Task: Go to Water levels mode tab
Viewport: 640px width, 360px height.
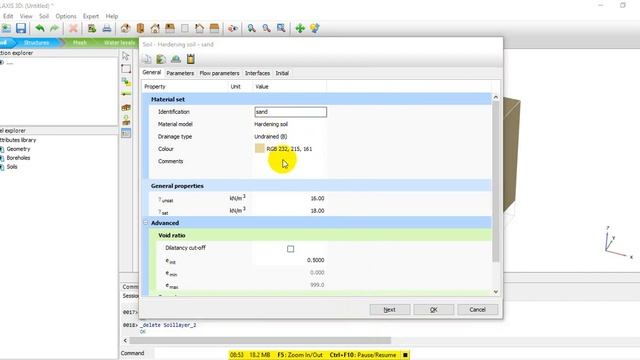Action: click(x=119, y=42)
